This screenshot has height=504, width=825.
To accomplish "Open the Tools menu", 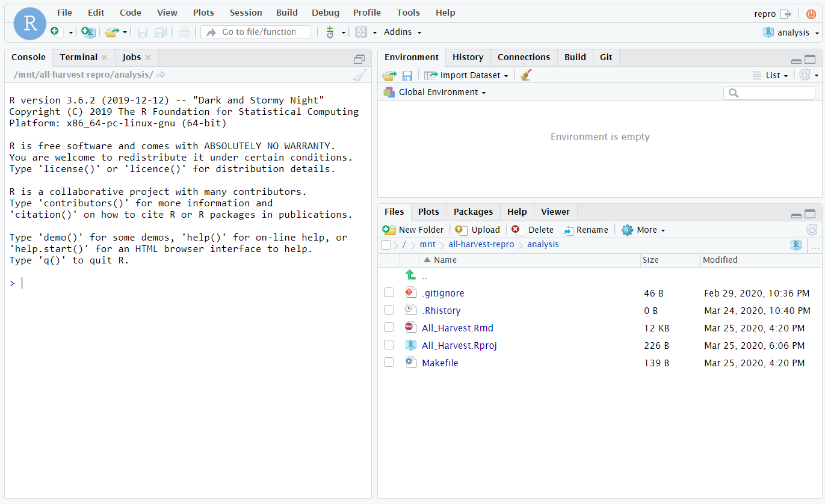I will point(408,13).
